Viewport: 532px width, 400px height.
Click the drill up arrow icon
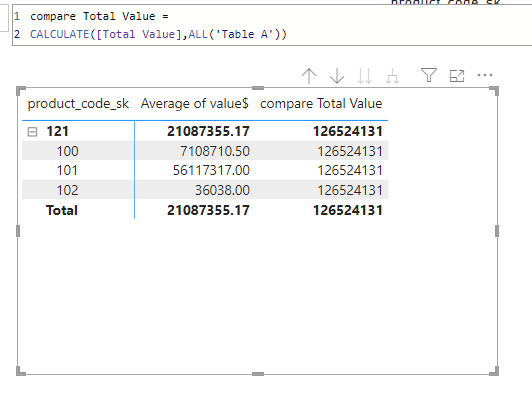(x=309, y=76)
